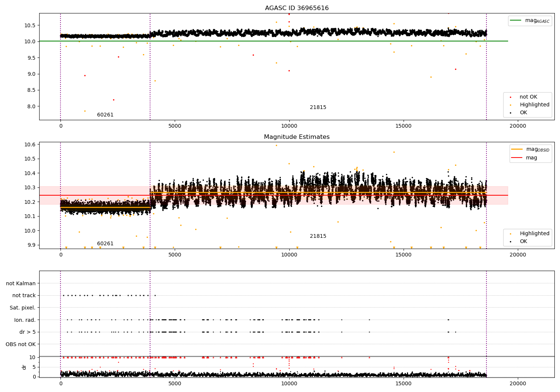Click 'Highlighted' in the middle plot legend
This screenshot has height=392, width=560.
click(x=535, y=233)
